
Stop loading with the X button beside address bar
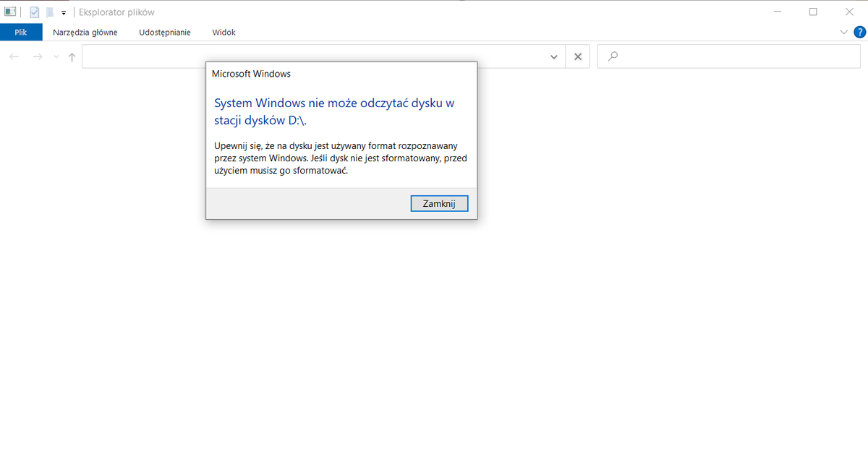pyautogui.click(x=577, y=57)
